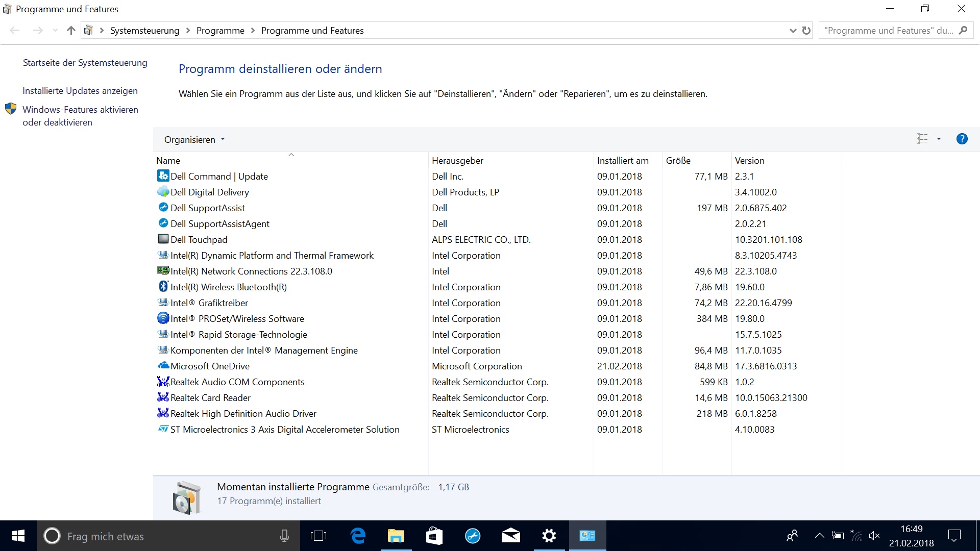Screen dimensions: 980x551
Task: Click the Realtek Card Reader icon
Action: [x=163, y=397]
